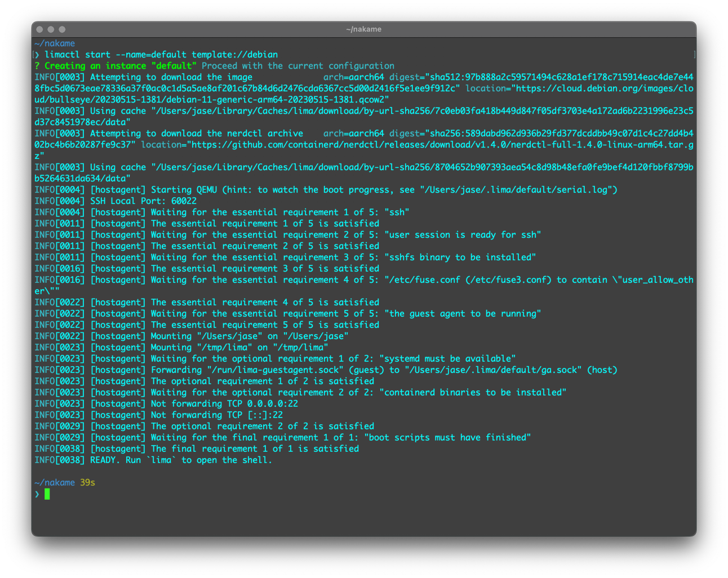Click the prompt arrow before the limactl command
This screenshot has width=728, height=578.
pyautogui.click(x=37, y=55)
